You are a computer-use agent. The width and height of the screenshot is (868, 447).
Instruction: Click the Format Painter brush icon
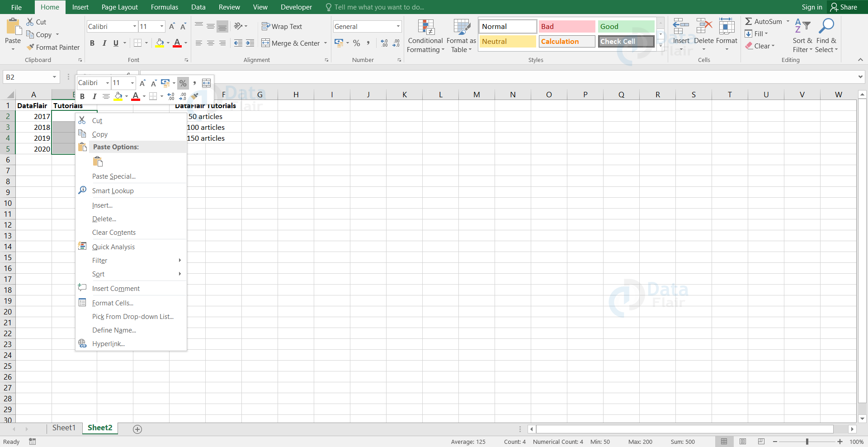(30, 47)
